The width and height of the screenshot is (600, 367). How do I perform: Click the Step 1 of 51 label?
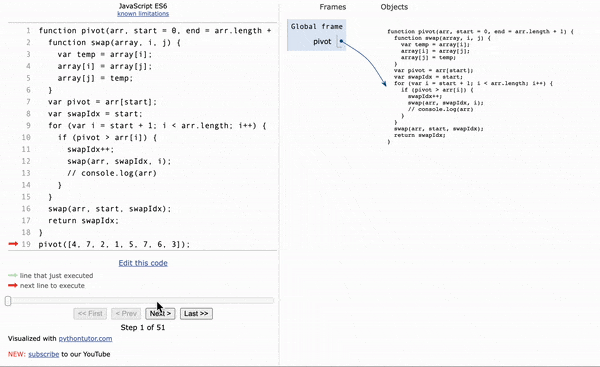tap(143, 327)
